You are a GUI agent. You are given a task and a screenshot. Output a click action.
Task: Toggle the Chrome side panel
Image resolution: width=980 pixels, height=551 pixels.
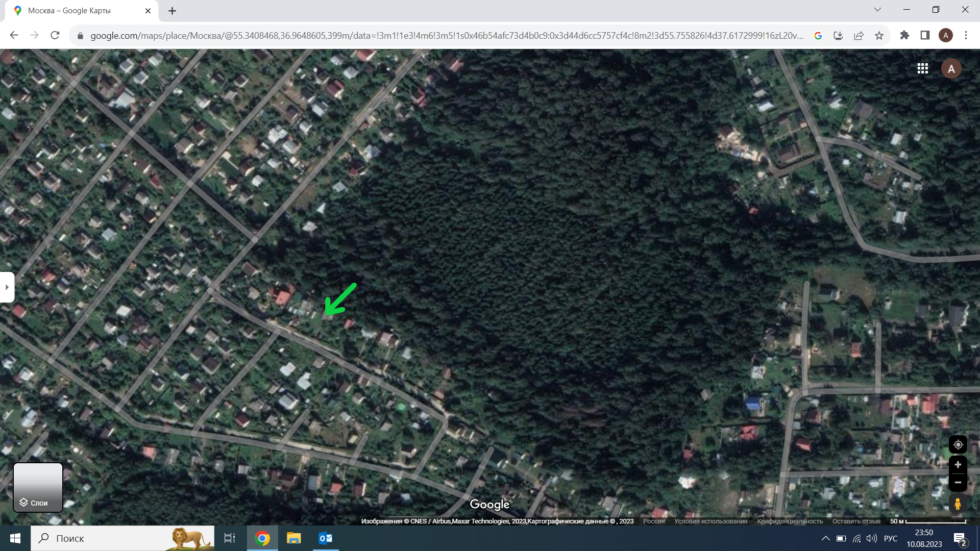[925, 35]
